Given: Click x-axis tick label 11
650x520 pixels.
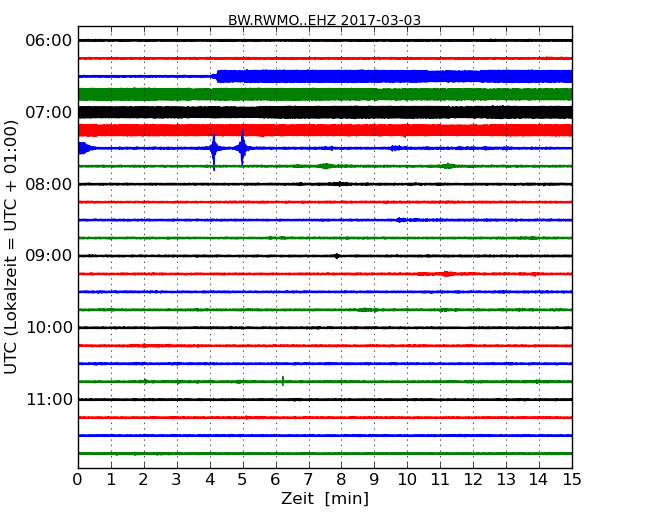Looking at the screenshot, I should [440, 480].
